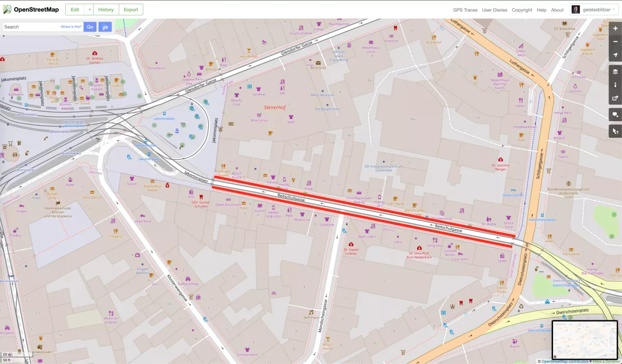Zoom in with the plus button
Viewport: 622px width, 364px height.
click(615, 28)
